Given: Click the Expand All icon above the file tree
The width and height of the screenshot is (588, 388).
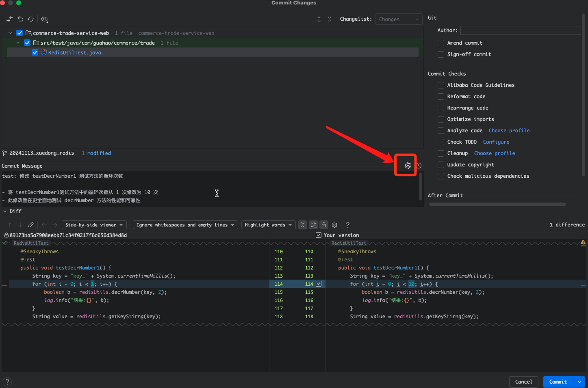Looking at the screenshot, I should pos(319,19).
